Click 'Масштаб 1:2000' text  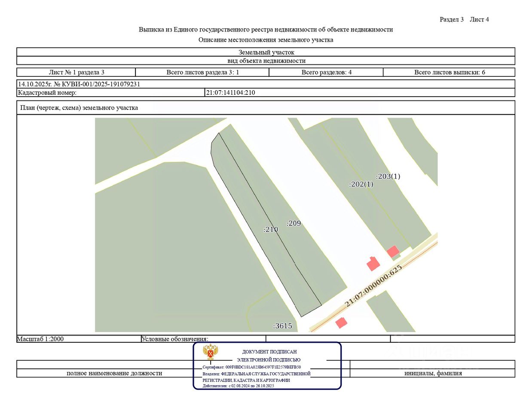[x=40, y=339]
